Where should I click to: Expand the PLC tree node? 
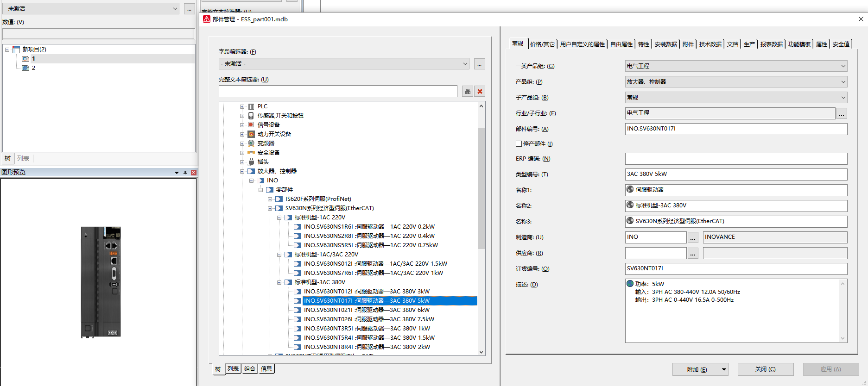242,106
